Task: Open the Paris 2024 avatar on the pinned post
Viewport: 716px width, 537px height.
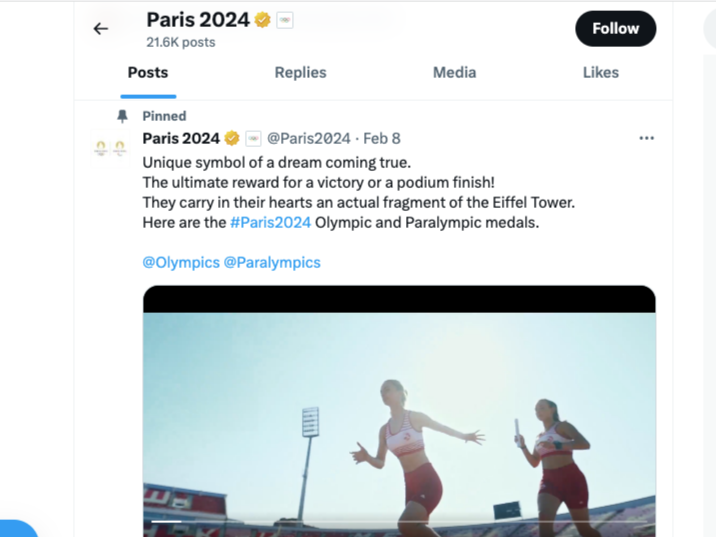Action: click(x=110, y=148)
